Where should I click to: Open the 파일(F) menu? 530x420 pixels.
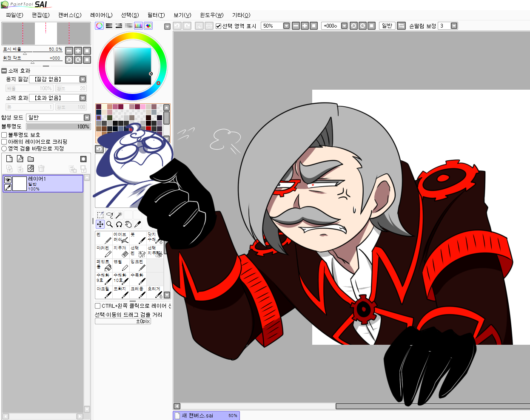click(x=14, y=15)
